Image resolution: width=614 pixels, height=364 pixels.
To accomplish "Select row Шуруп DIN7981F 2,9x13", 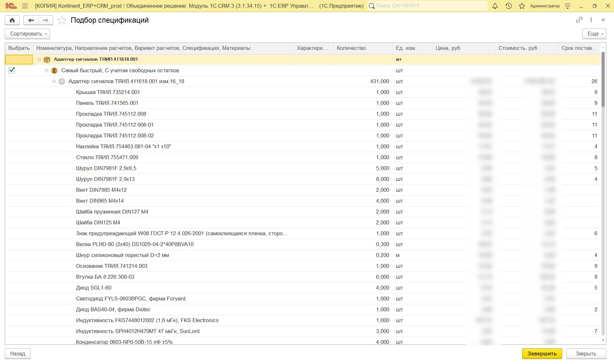I will coord(303,179).
